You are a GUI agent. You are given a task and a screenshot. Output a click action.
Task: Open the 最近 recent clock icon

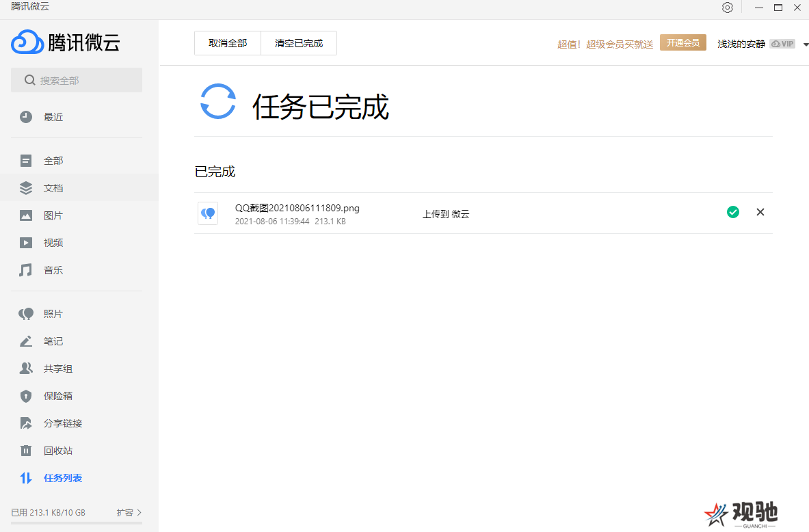26,117
